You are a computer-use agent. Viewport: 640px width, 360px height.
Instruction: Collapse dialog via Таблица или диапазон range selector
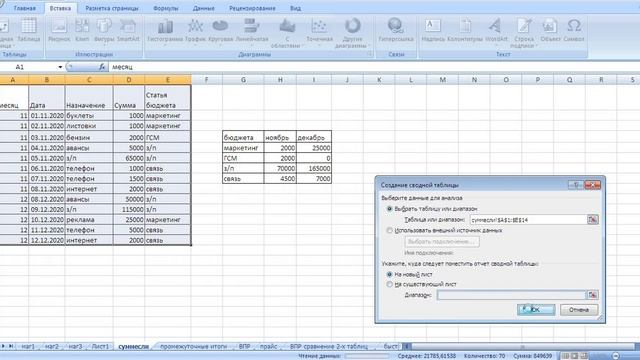click(592, 220)
